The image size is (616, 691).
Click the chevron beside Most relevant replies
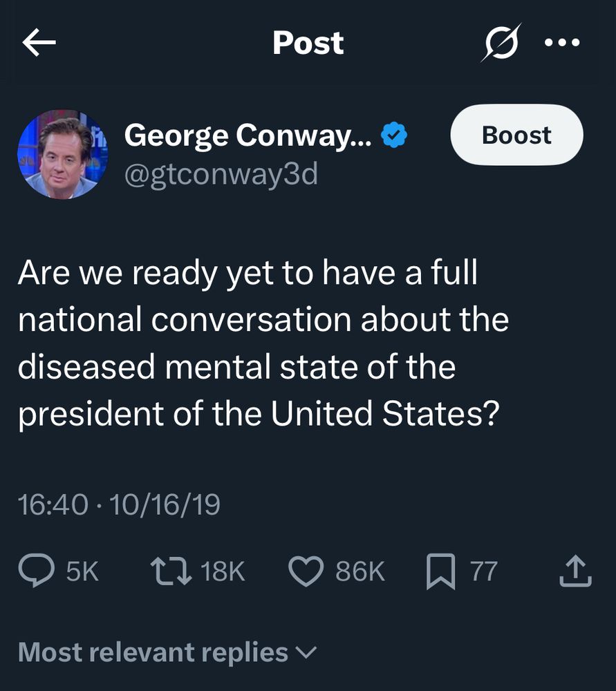306,652
